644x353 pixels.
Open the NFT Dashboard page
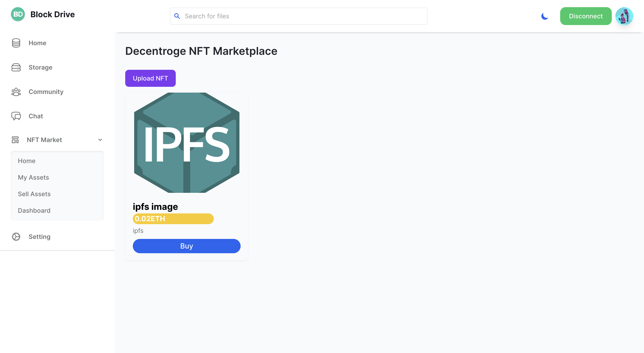[x=34, y=210]
